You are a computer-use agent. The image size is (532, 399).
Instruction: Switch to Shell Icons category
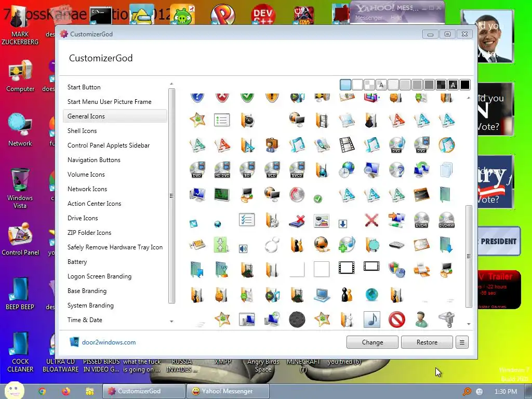click(82, 131)
